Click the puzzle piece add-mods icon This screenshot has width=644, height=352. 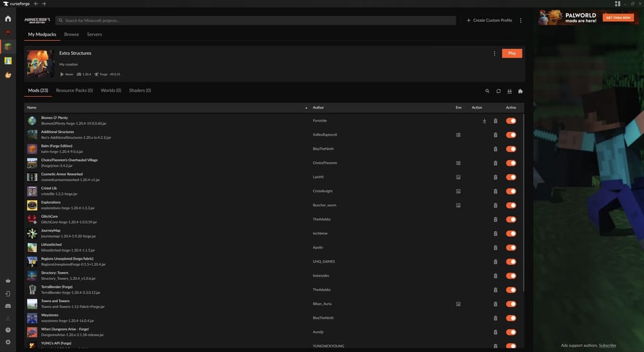tap(521, 91)
